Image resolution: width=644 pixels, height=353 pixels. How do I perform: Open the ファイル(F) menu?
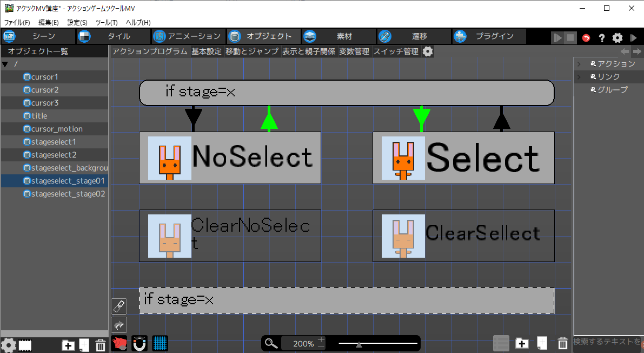click(17, 22)
